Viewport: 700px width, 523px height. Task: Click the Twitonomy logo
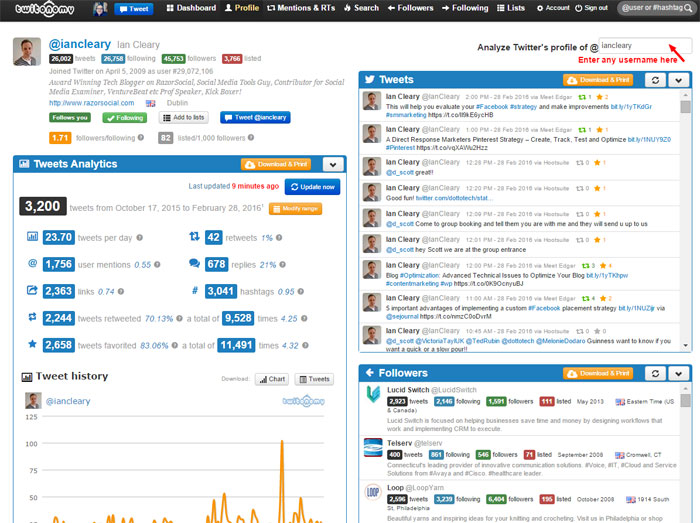pyautogui.click(x=44, y=8)
